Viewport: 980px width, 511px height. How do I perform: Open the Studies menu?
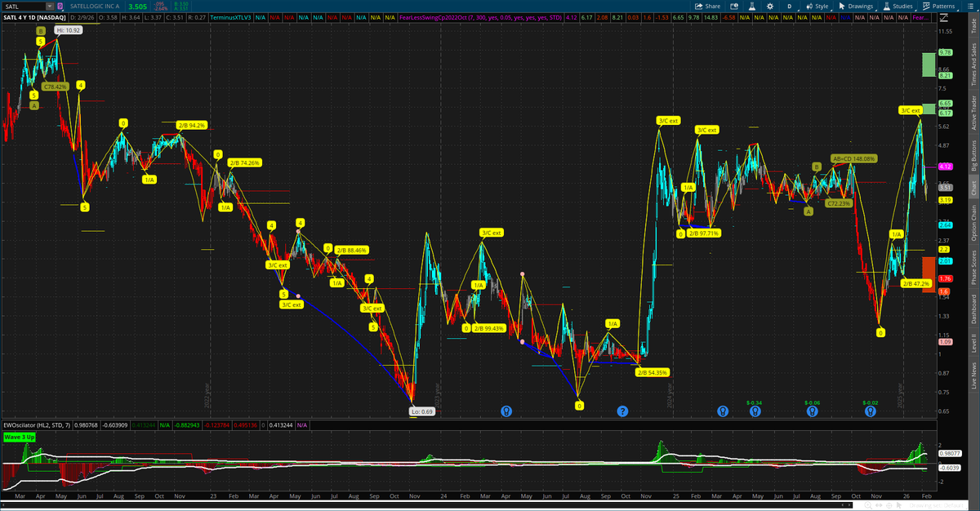pyautogui.click(x=898, y=6)
